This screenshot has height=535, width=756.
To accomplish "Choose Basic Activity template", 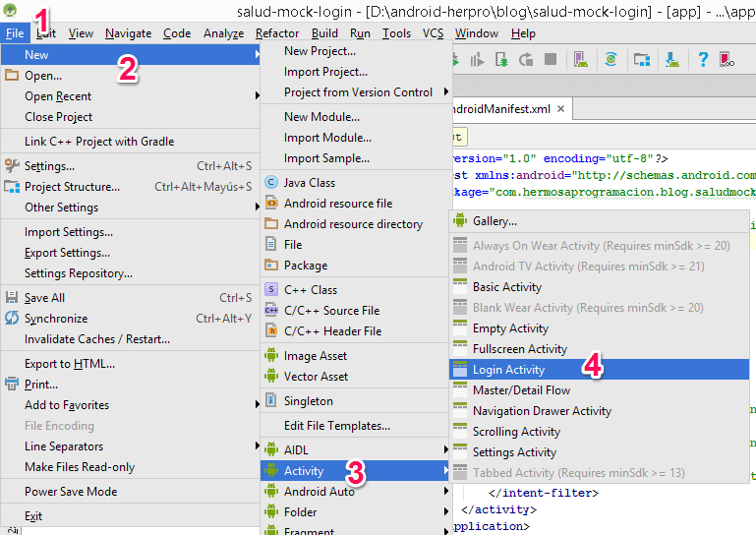I will click(599, 287).
